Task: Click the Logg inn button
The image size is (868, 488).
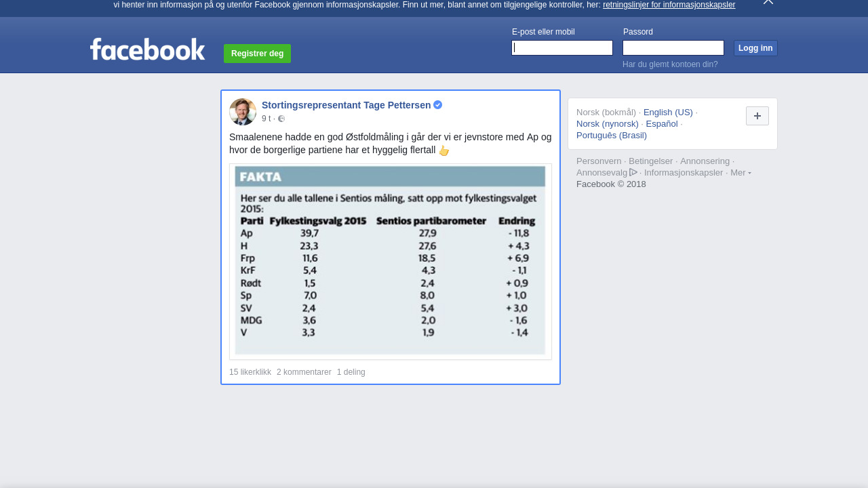Action: [755, 48]
